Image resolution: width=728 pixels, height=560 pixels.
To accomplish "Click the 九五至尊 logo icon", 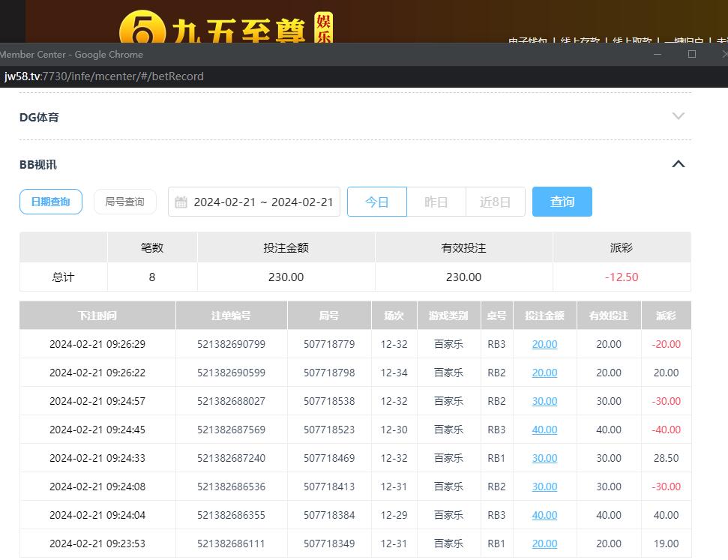I will [141, 31].
